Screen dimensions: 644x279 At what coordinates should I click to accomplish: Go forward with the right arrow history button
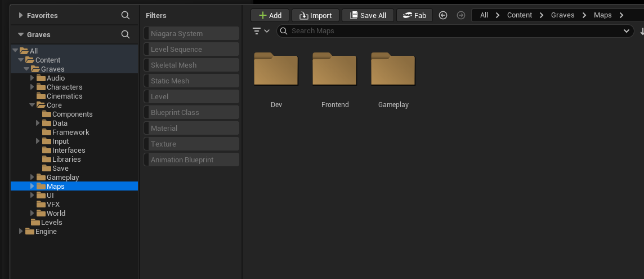pyautogui.click(x=461, y=15)
